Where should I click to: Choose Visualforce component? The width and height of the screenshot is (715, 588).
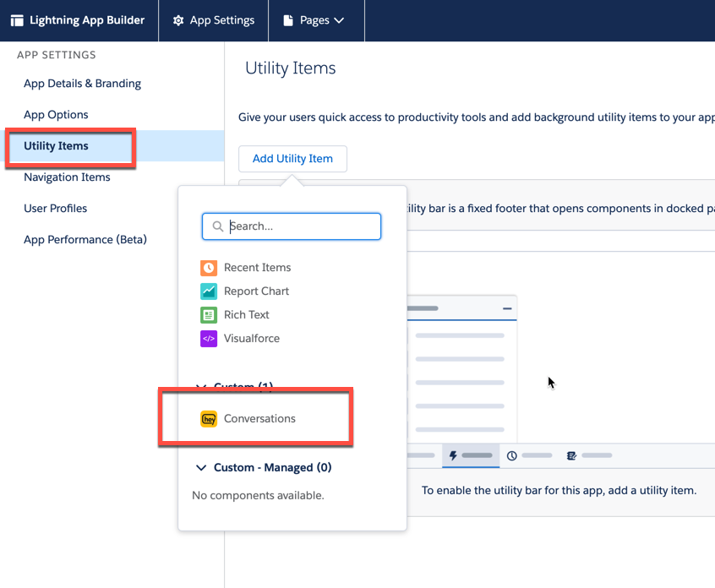pyautogui.click(x=252, y=339)
